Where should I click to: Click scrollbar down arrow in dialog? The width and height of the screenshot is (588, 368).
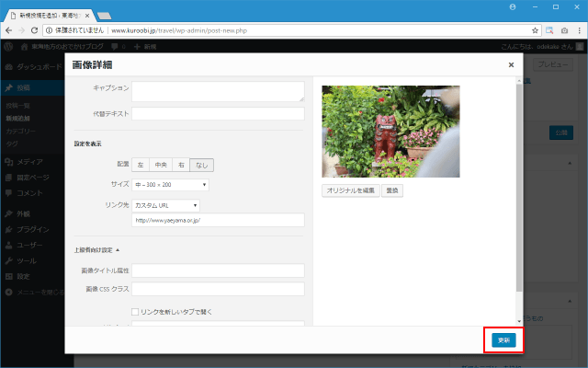(519, 321)
